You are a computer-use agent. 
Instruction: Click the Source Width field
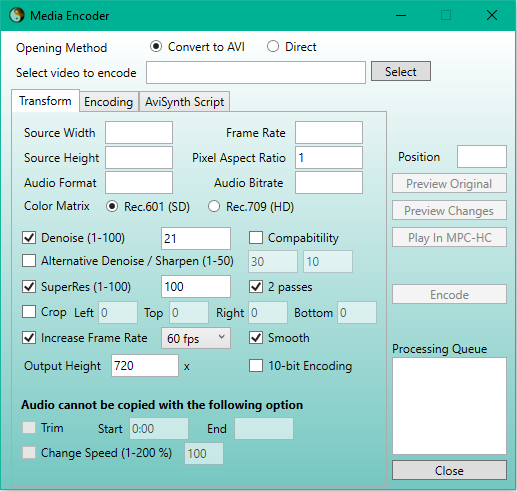pyautogui.click(x=139, y=132)
